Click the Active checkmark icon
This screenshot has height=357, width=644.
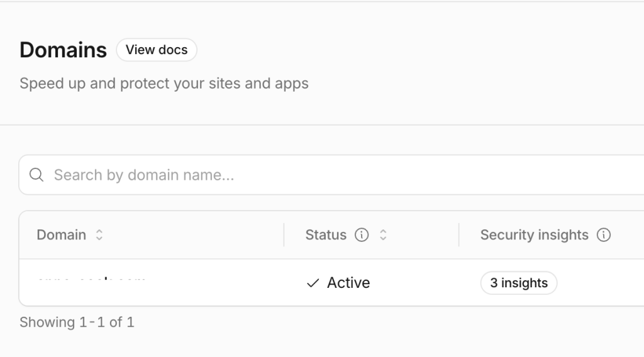pyautogui.click(x=313, y=283)
